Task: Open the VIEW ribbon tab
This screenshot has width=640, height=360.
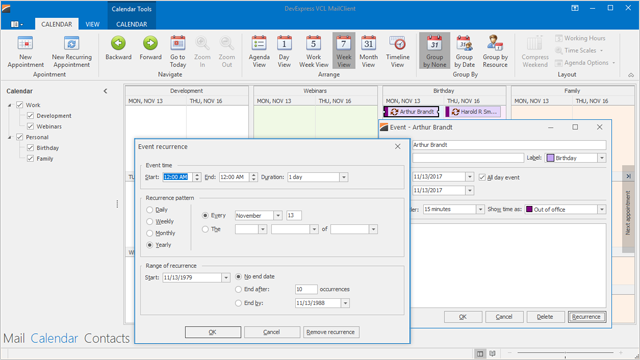Action: pyautogui.click(x=92, y=24)
